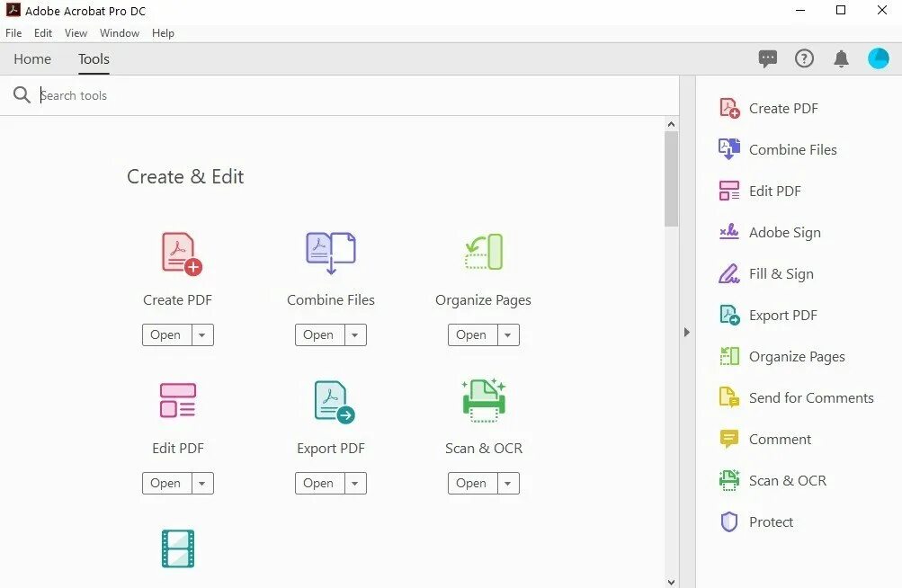Open the Edit menu
The image size is (902, 588).
click(x=43, y=32)
